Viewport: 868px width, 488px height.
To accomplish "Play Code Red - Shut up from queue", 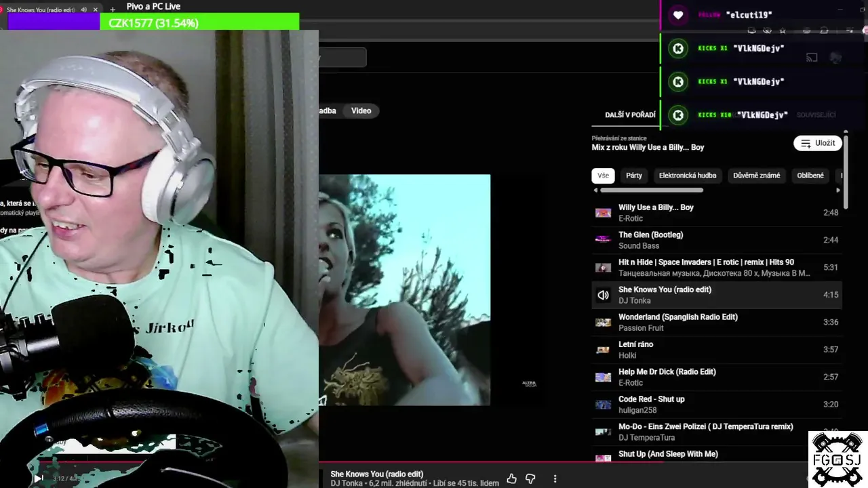I will 717,405.
